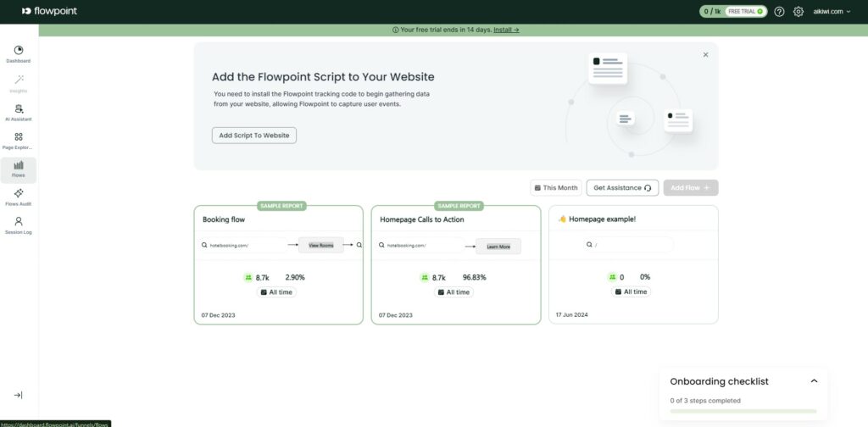Click View Rooms step in Booking flow

tap(321, 245)
